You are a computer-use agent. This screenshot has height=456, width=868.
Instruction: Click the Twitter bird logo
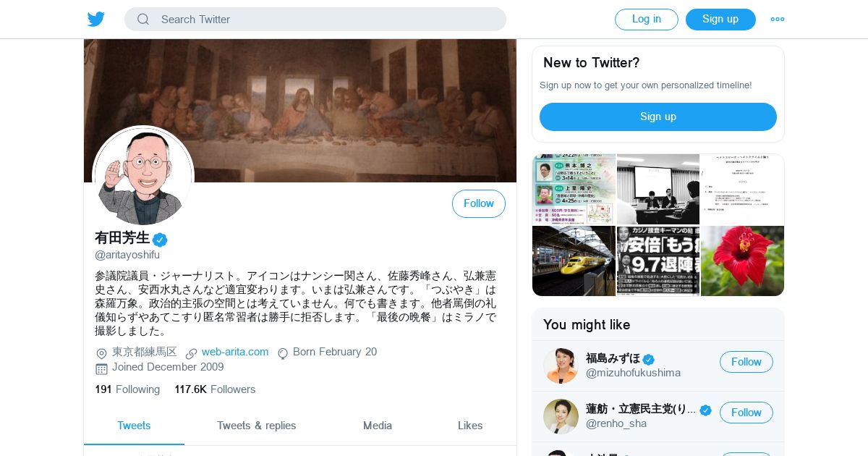[x=96, y=19]
